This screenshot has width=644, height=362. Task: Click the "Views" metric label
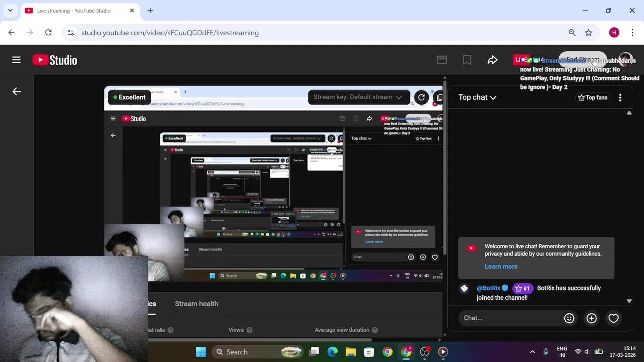coord(236,330)
